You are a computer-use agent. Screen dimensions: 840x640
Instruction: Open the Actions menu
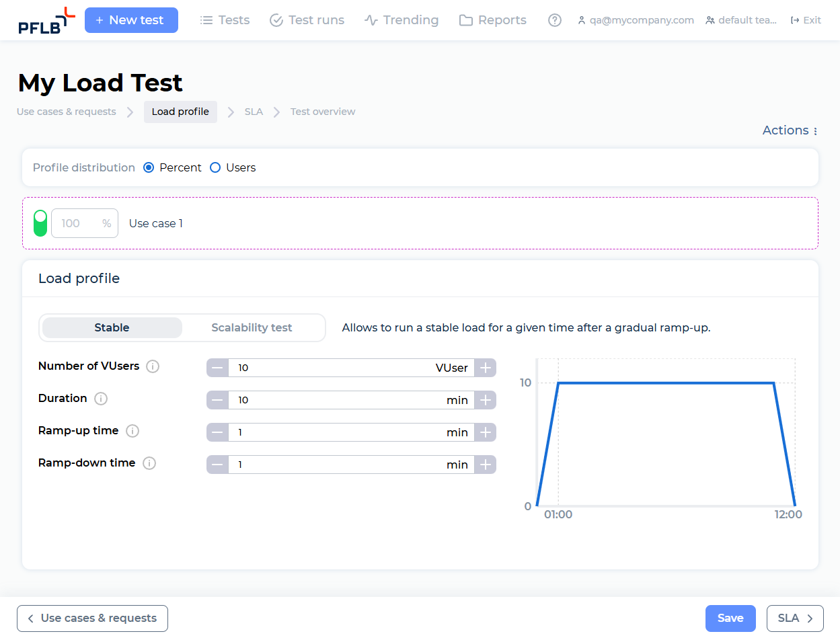(789, 130)
